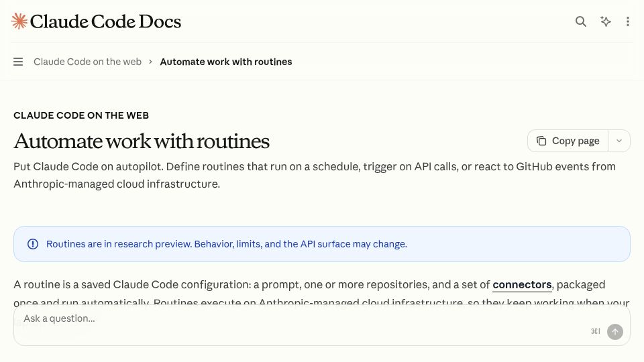Click Automate work with routines breadcrumb
Viewport: 644px width, 362px height.
point(226,62)
